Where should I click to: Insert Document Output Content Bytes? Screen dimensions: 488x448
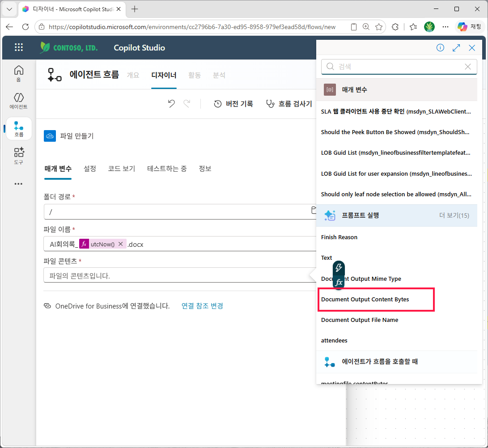click(x=365, y=299)
